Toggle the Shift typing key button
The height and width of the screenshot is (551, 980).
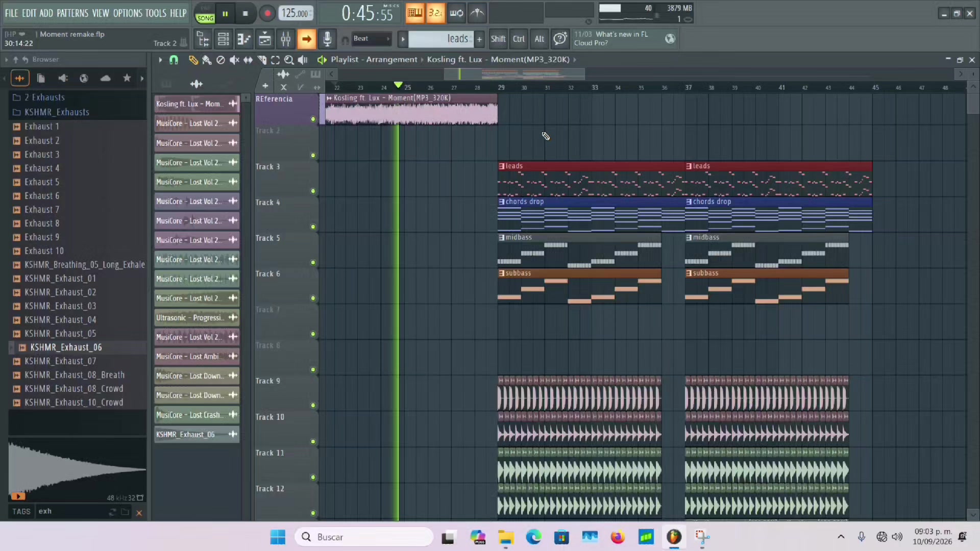[x=498, y=39]
